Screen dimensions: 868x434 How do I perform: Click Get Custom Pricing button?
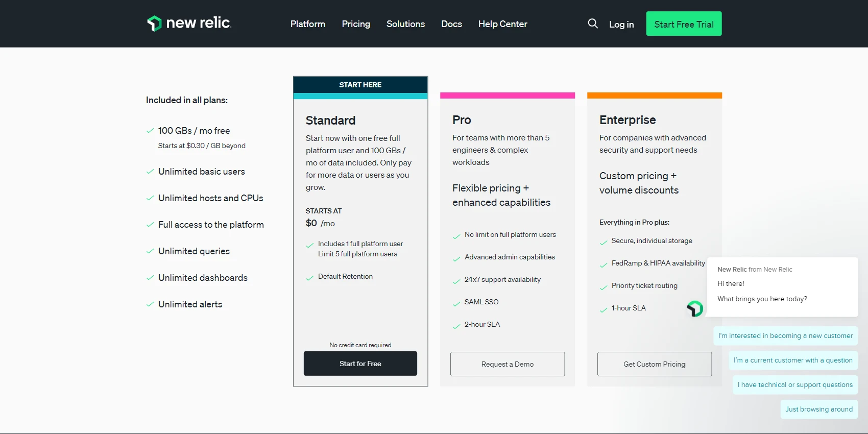point(655,364)
